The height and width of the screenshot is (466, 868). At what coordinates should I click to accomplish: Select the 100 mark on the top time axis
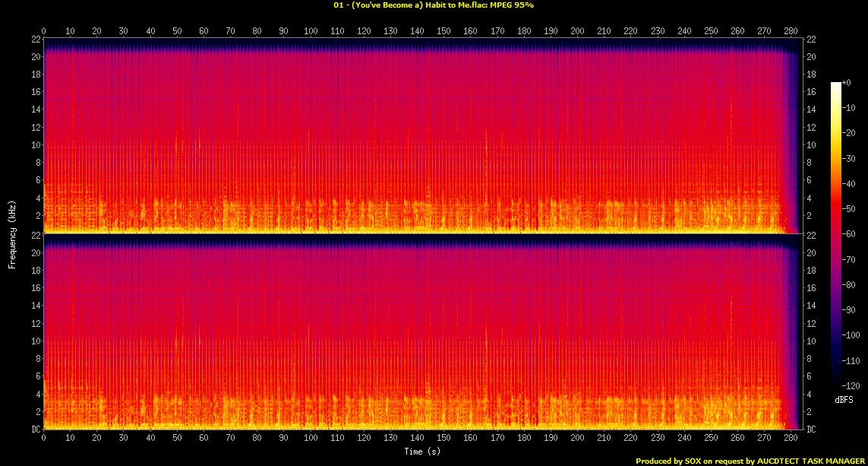(x=311, y=31)
